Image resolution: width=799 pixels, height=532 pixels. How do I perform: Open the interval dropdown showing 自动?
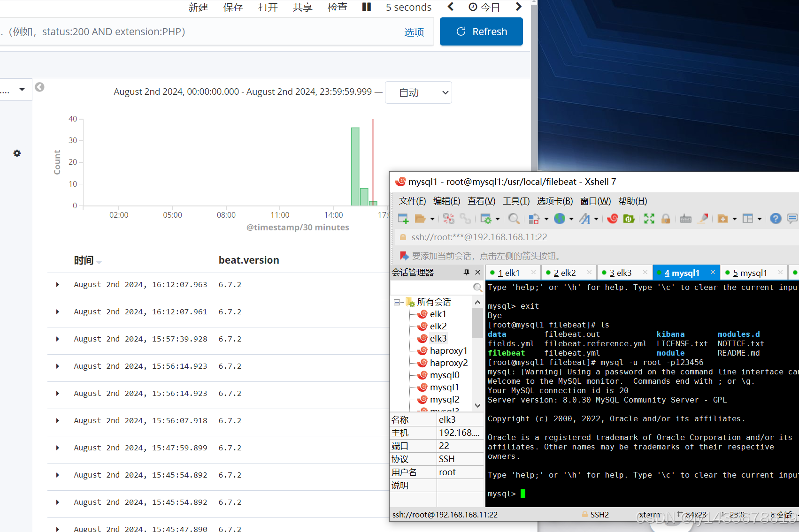tap(418, 93)
